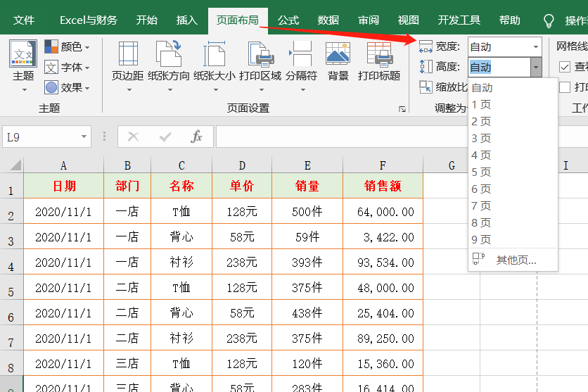Expand the Name Box dropdown arrow
This screenshot has width=588, height=392.
click(84, 137)
